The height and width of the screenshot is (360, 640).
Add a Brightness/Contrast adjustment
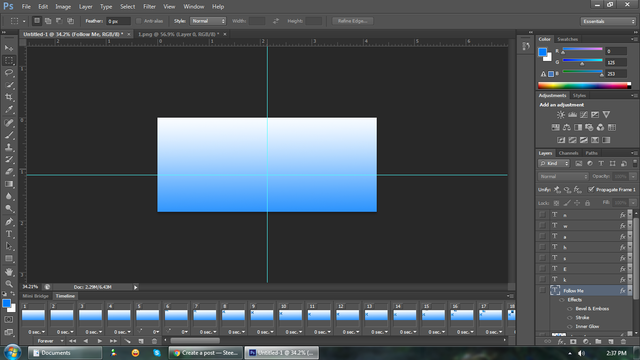561,115
